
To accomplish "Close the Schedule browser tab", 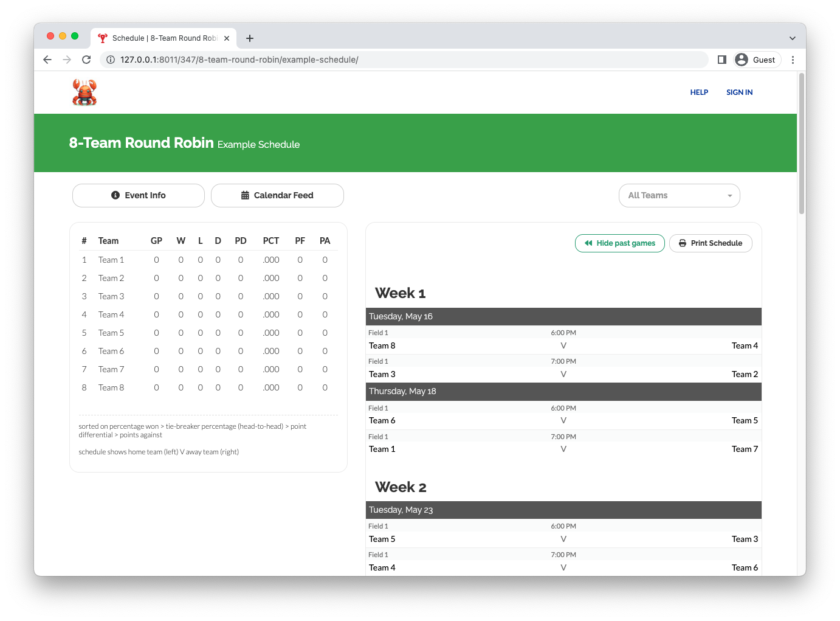I will 227,38.
